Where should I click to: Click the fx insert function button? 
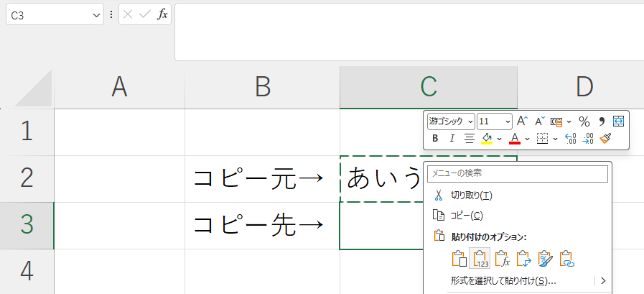tap(163, 14)
